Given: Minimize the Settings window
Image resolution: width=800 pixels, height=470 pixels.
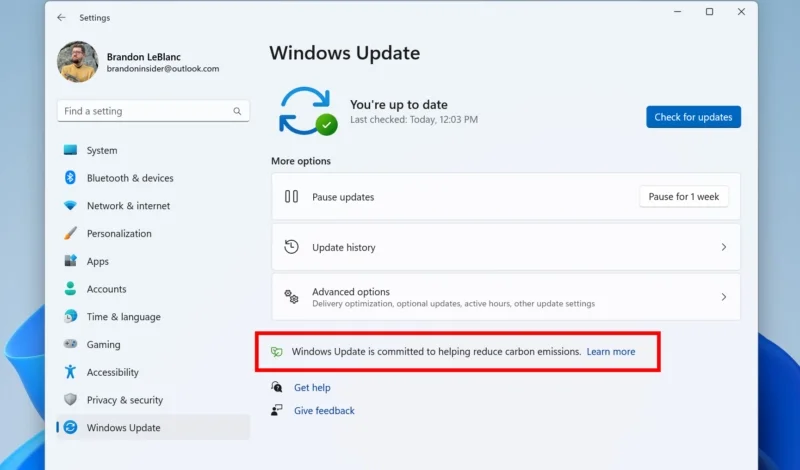Looking at the screenshot, I should (678, 11).
